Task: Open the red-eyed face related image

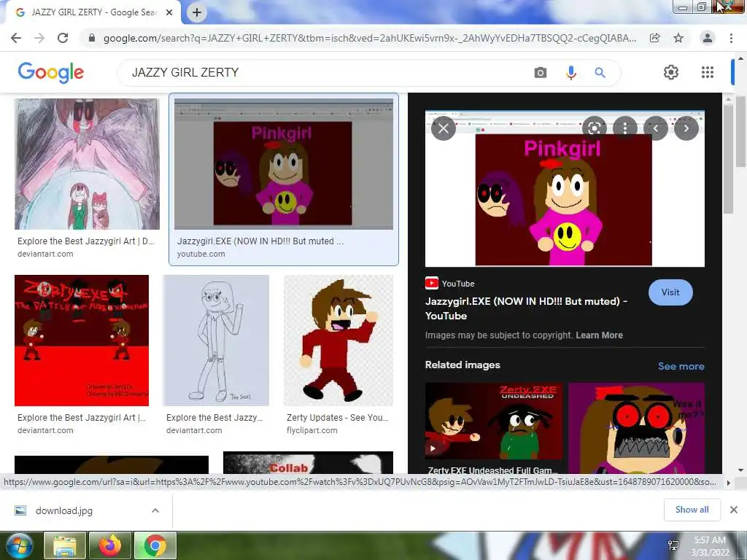Action: (636, 427)
